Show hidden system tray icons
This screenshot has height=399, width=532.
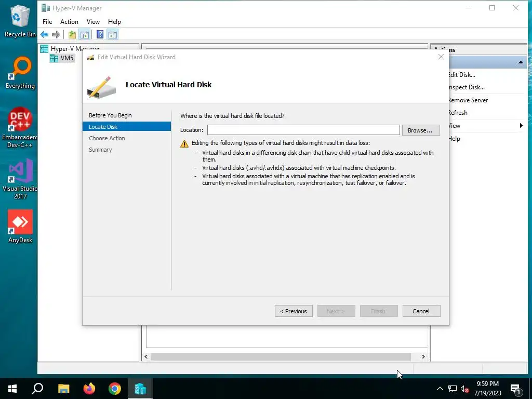click(x=440, y=389)
